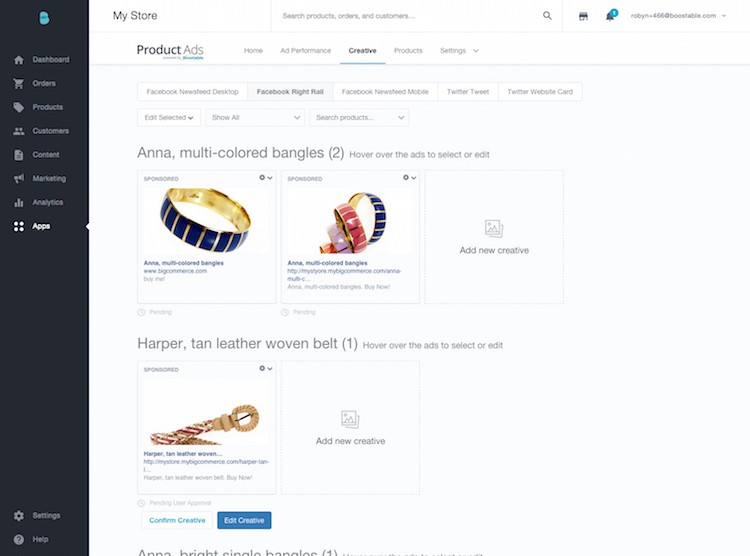Click the search magnifier icon
750x556 pixels.
pos(547,16)
